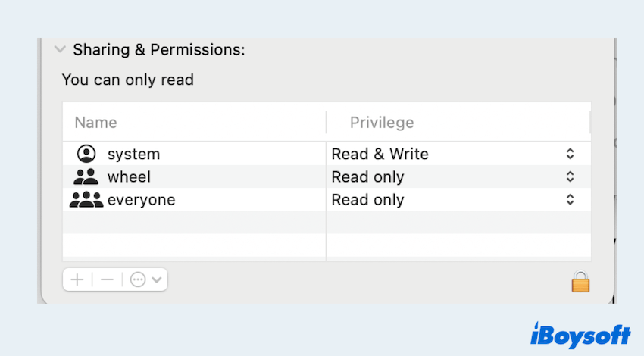The height and width of the screenshot is (356, 644).
Task: Open privilege dropdown for system
Action: 570,154
